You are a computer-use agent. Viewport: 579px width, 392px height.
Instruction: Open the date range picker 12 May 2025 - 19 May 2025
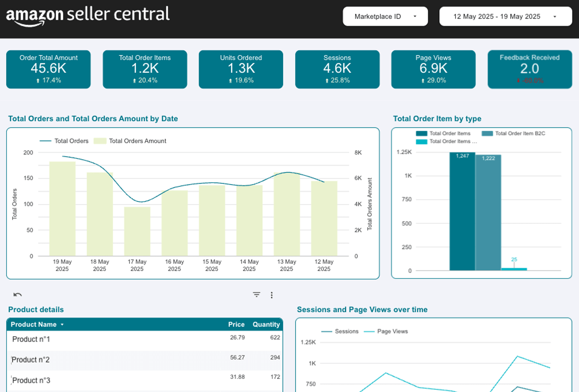506,16
